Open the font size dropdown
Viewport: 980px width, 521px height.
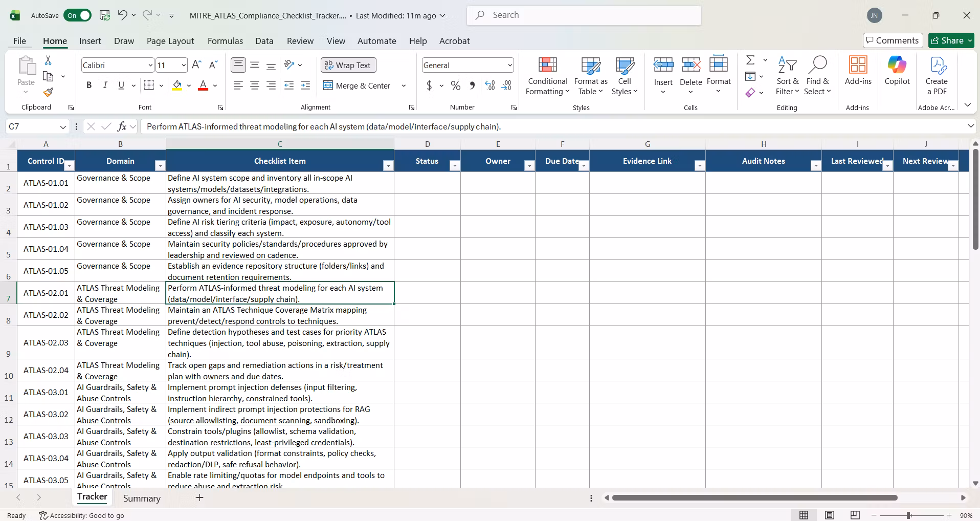point(184,65)
